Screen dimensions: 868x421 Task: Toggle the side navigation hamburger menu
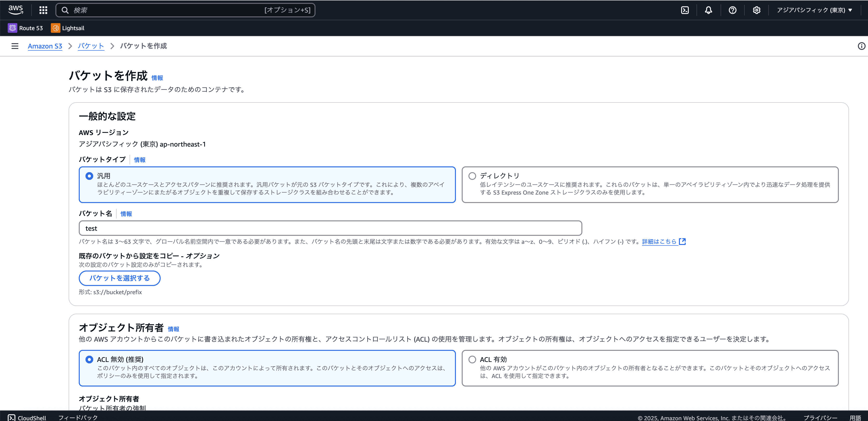[15, 46]
